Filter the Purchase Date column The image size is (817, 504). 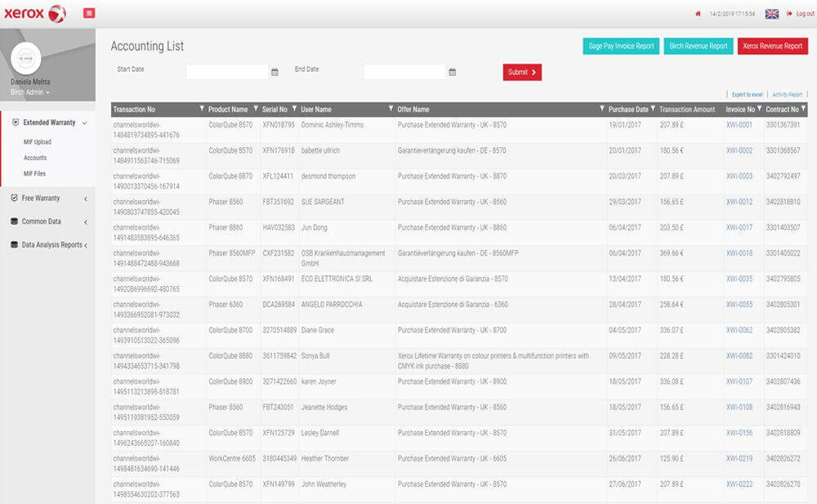(x=653, y=109)
